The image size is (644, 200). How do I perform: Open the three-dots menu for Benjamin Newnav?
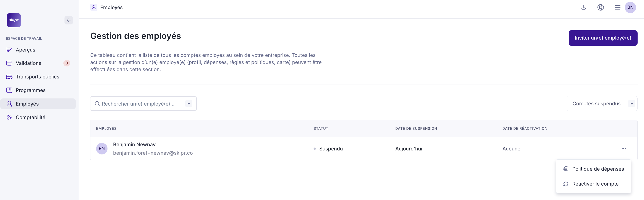(623, 149)
